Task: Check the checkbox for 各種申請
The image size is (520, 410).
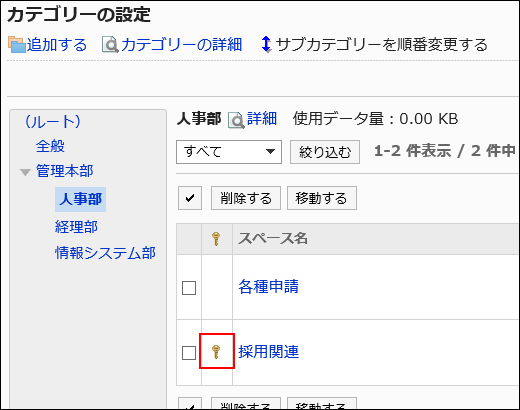Action: tap(189, 288)
